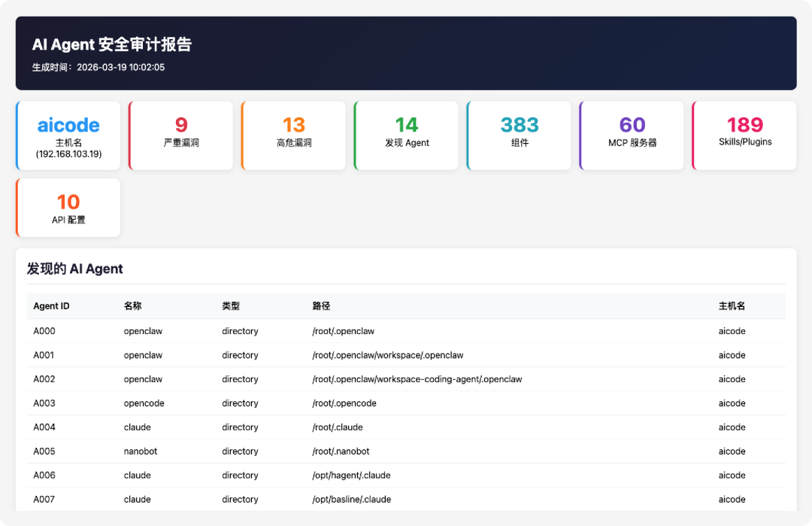812x526 pixels.
Task: Click the '主机名' table column header
Action: point(732,306)
